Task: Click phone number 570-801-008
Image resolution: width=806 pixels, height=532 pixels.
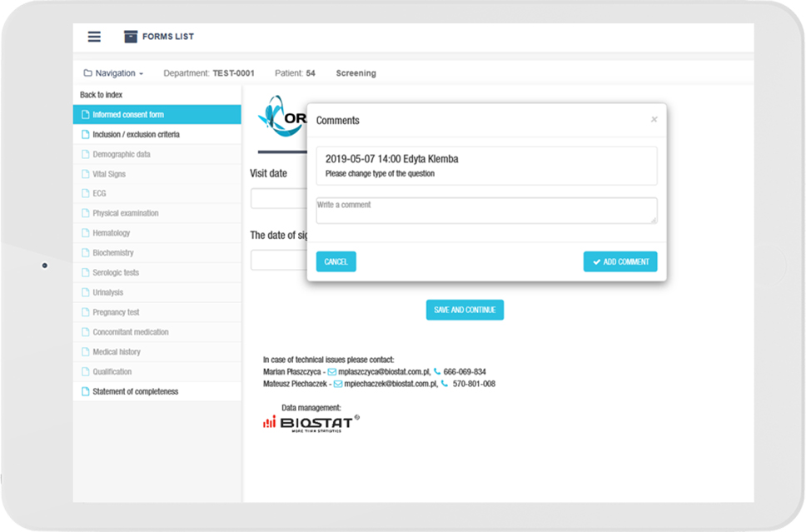Action: tap(474, 384)
